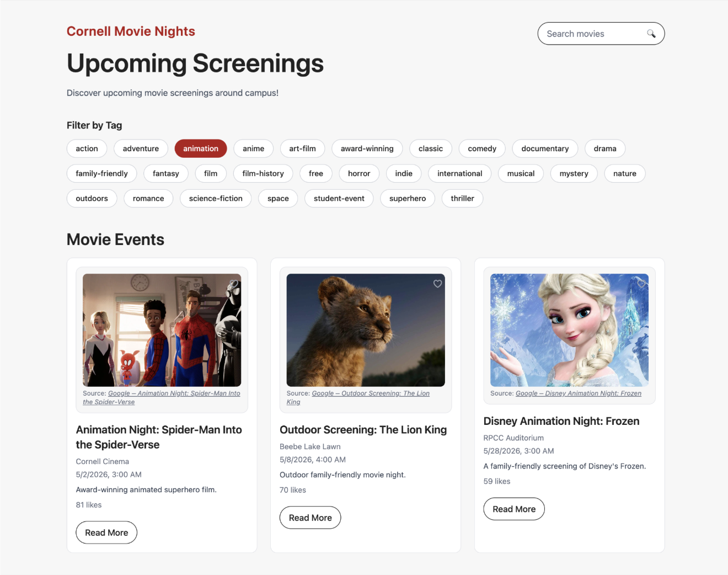Pick the fantasy tag

pyautogui.click(x=166, y=173)
